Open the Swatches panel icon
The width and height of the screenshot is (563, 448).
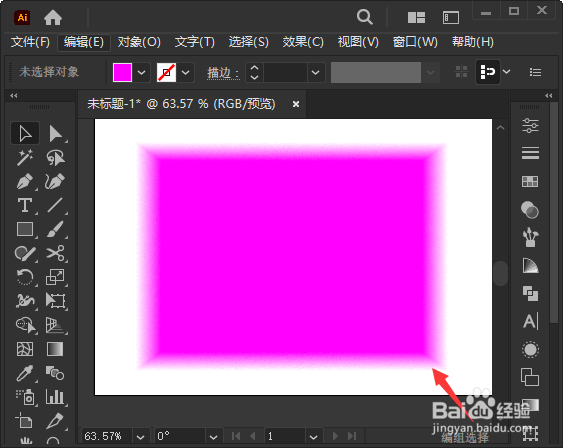(530, 182)
